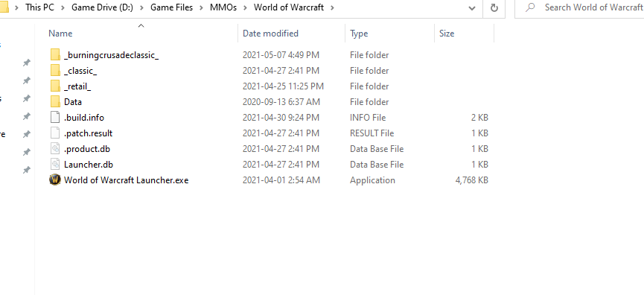Select the .patch.result file icon
Image resolution: width=644 pixels, height=295 pixels.
coord(55,133)
